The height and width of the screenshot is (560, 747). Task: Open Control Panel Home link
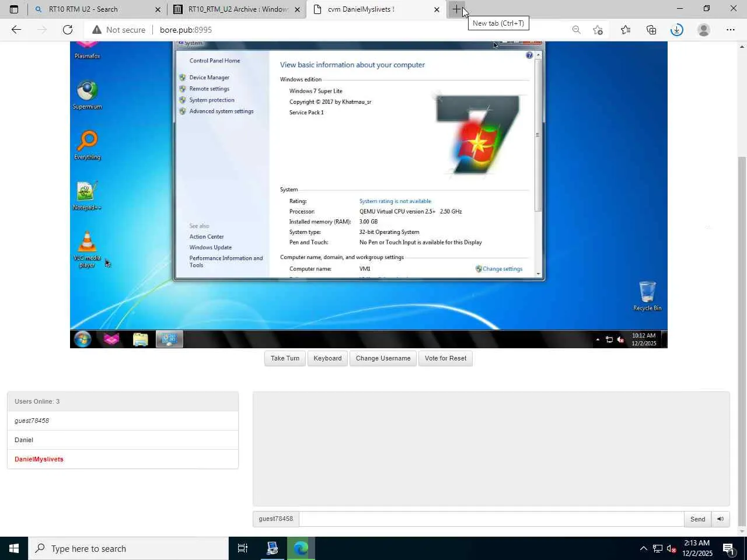pos(214,61)
